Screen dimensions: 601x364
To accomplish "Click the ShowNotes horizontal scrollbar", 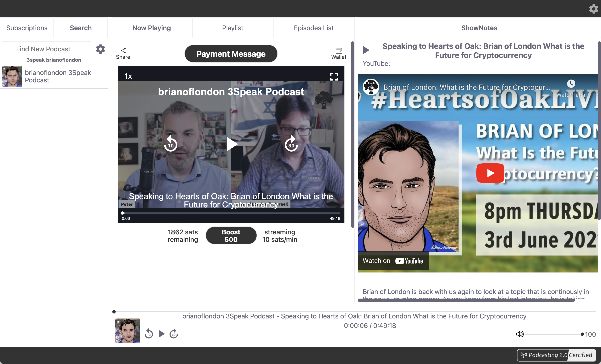I will tap(466, 300).
